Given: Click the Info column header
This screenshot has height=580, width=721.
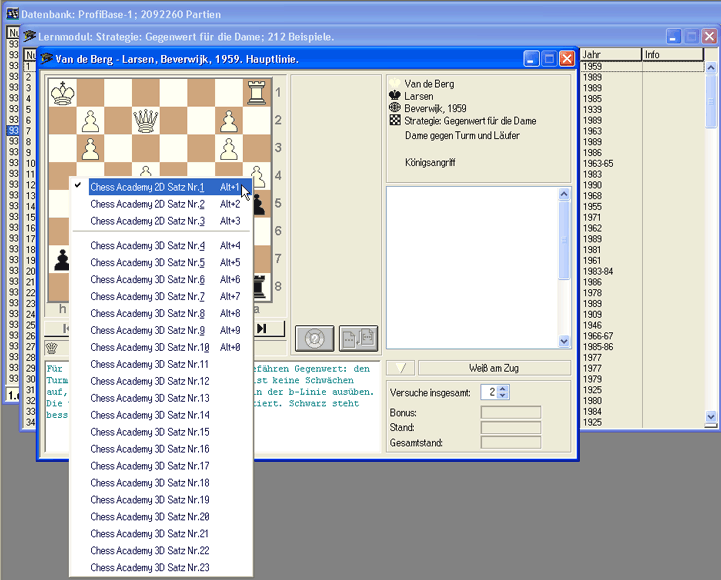Looking at the screenshot, I should coord(672,55).
